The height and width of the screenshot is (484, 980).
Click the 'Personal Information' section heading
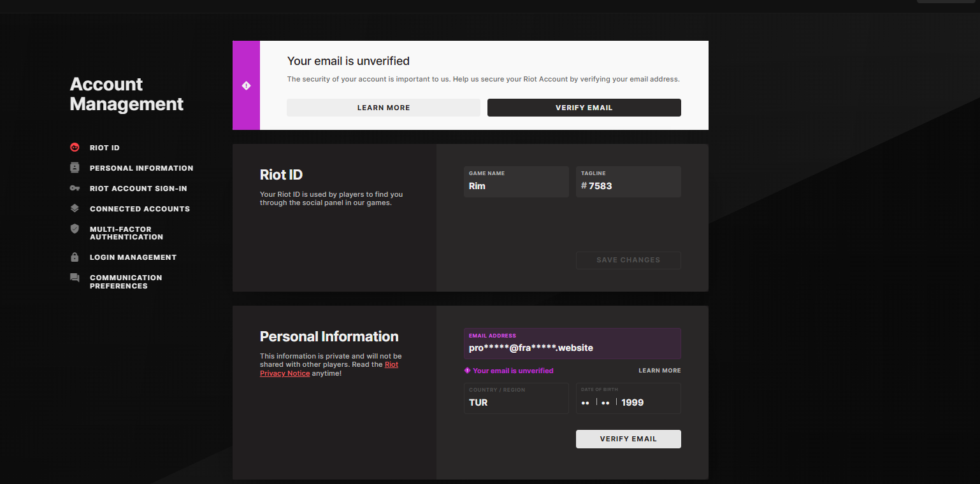[329, 337]
